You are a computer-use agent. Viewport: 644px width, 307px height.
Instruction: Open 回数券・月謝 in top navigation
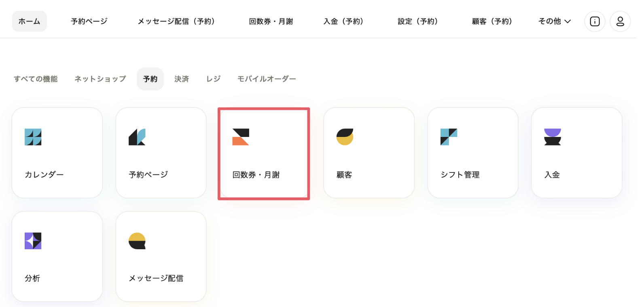click(x=271, y=21)
